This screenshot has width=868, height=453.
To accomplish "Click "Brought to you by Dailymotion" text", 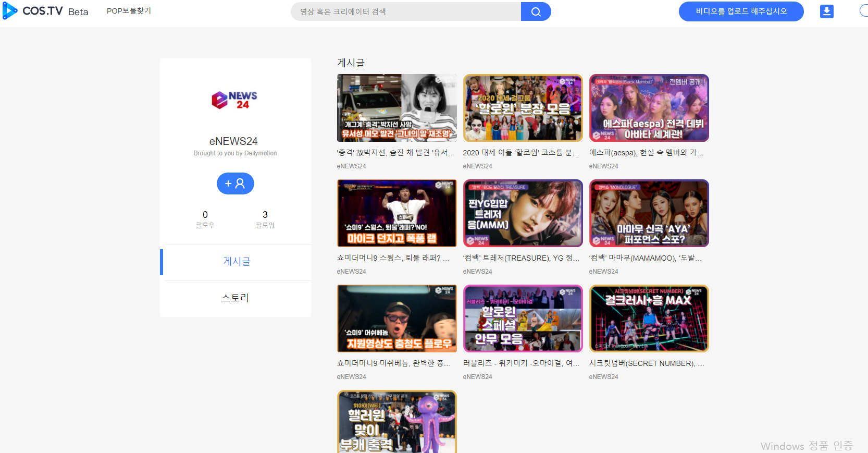I will tap(235, 153).
